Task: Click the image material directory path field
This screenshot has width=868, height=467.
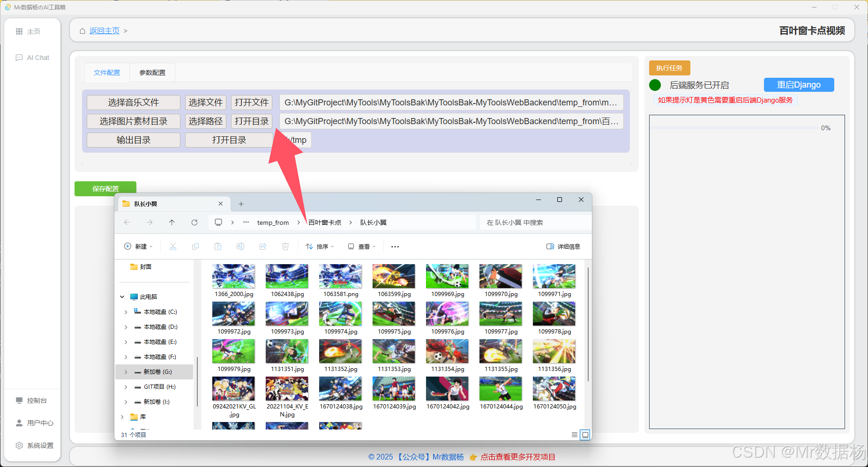Action: 451,121
